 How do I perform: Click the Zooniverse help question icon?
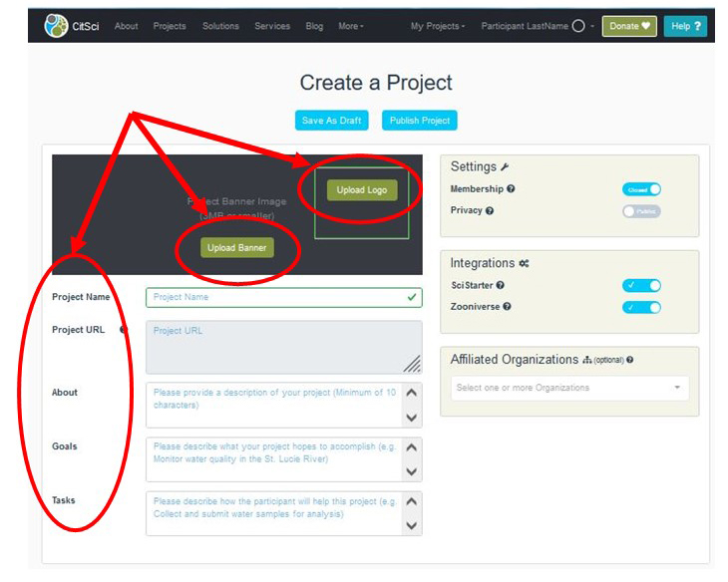click(507, 307)
